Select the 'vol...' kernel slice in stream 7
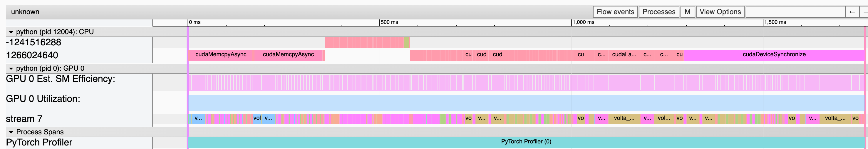 click(x=664, y=118)
